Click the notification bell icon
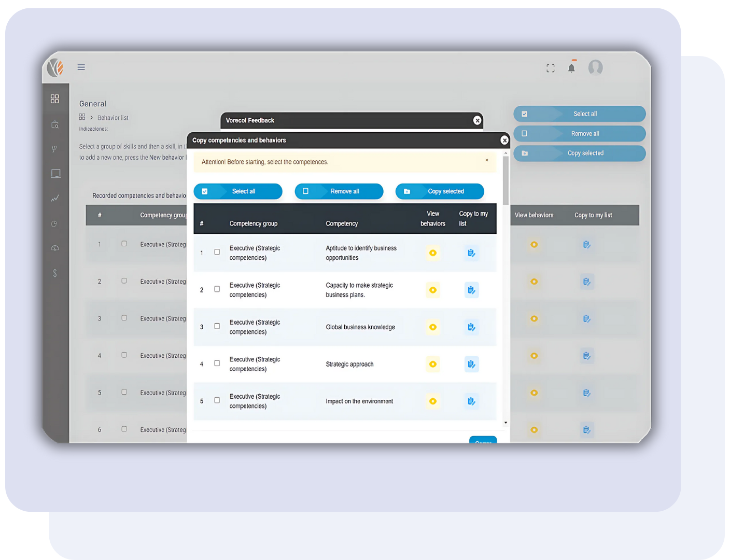730x560 pixels. [571, 68]
